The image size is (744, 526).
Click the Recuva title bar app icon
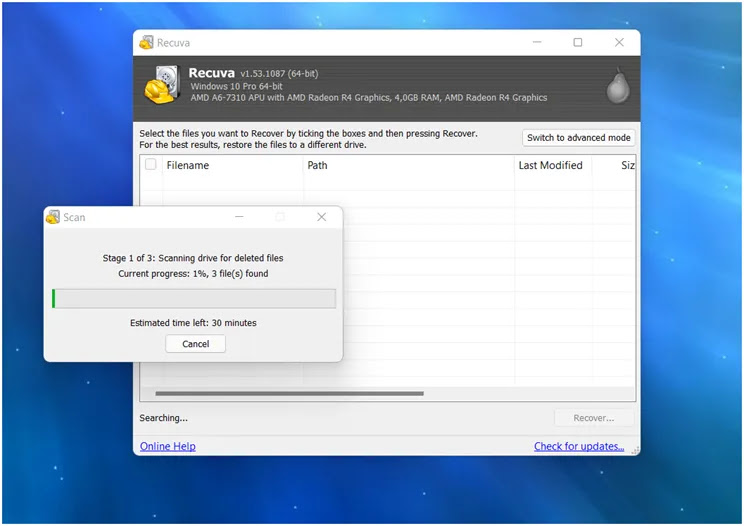pyautogui.click(x=146, y=43)
